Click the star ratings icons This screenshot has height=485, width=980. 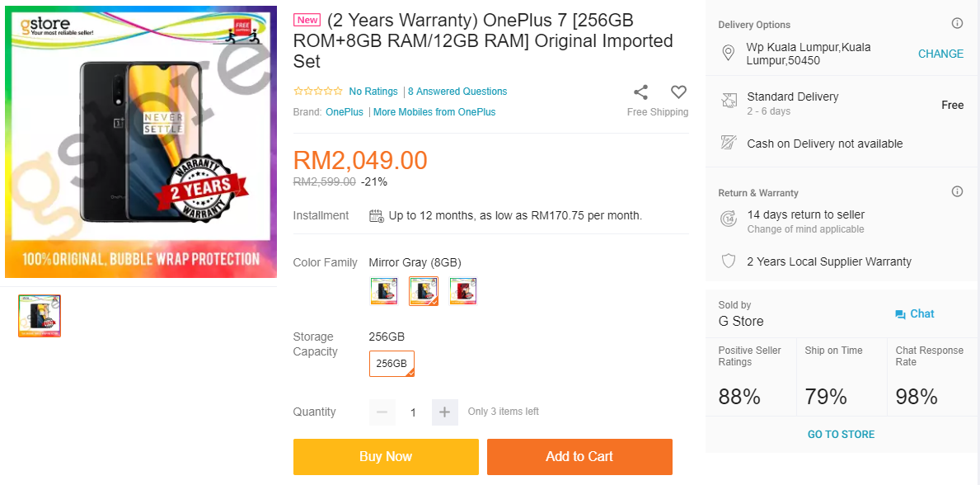(x=318, y=92)
